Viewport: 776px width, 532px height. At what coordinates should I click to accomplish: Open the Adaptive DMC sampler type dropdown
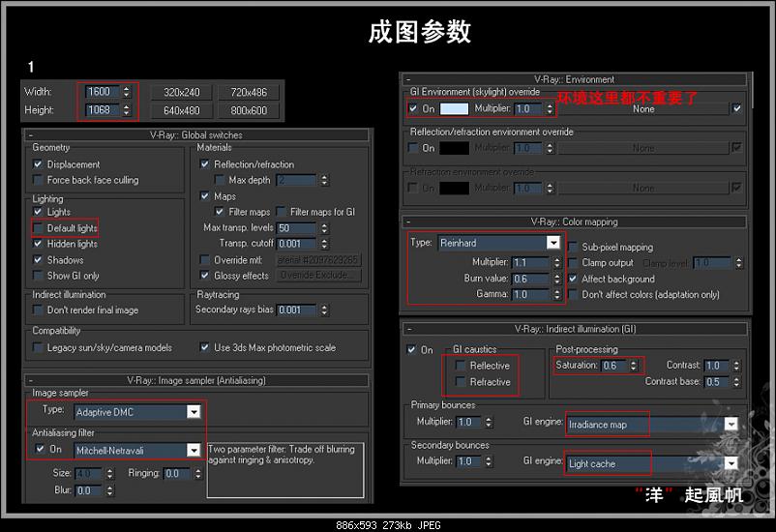(137, 412)
